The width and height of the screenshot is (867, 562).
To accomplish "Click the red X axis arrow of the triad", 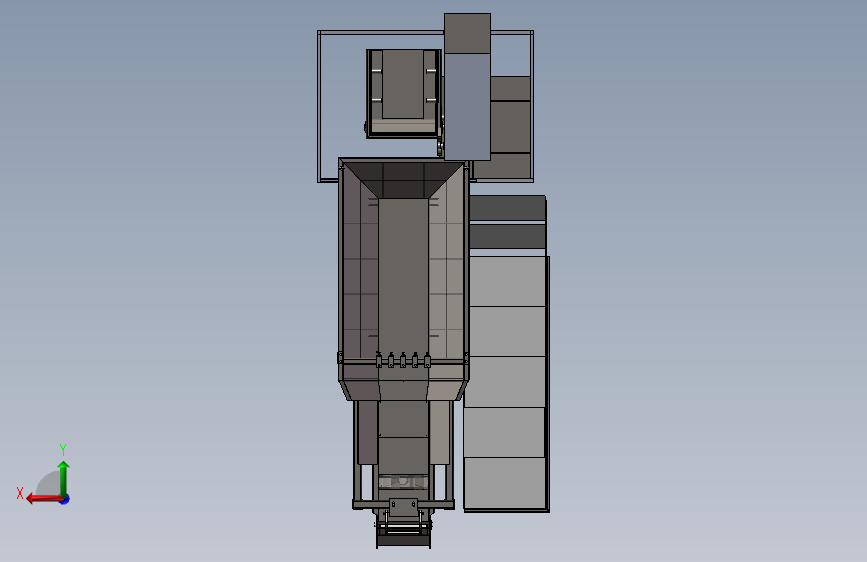I will pyautogui.click(x=44, y=499).
